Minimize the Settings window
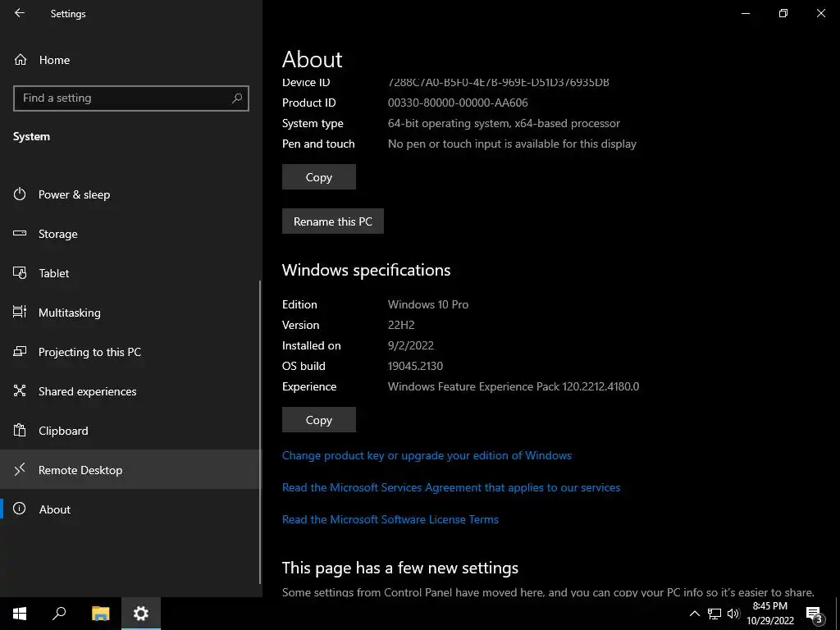Viewport: 840px width, 630px height. (x=745, y=13)
